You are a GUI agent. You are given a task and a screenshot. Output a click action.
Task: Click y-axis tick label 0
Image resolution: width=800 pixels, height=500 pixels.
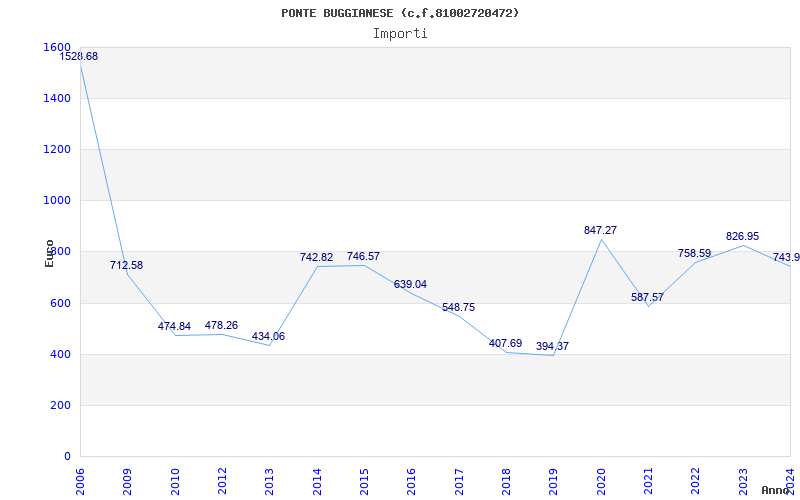(x=67, y=457)
